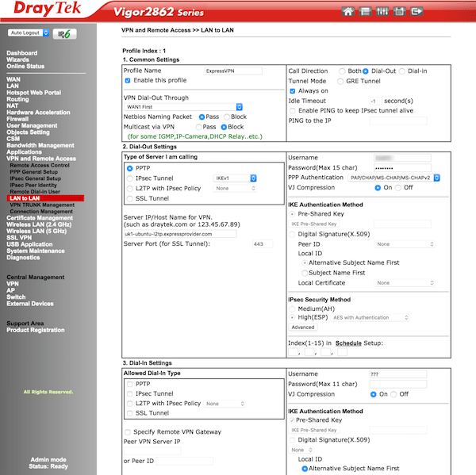Click dial-in IKE Pre-Shared Key button
Screen dimensions: 476x475
314,430
